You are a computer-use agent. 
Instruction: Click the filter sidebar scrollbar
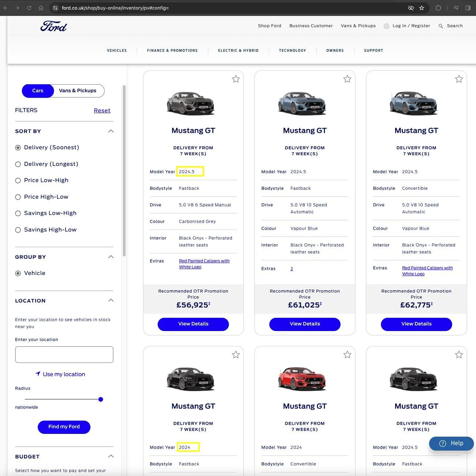click(124, 171)
